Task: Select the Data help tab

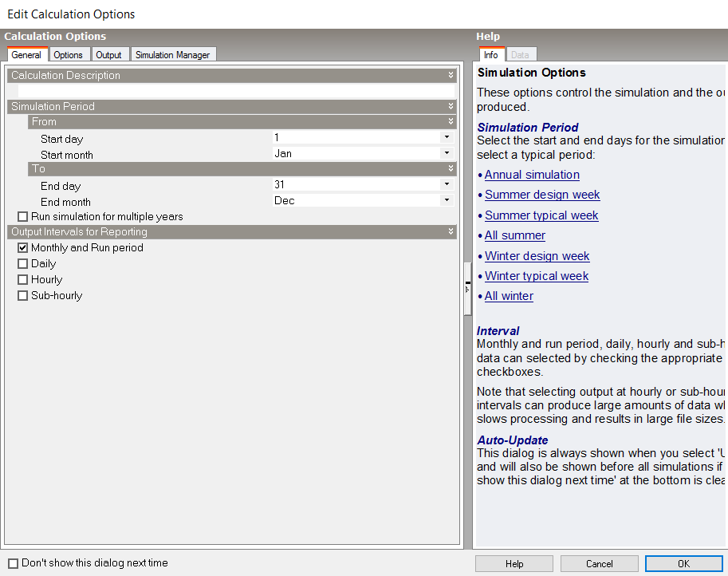Action: (521, 55)
